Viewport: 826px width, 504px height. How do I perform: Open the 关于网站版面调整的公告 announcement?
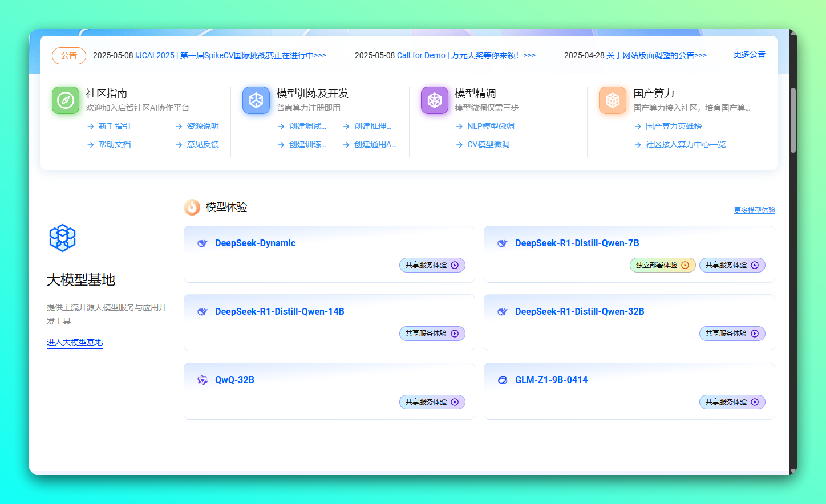[x=657, y=55]
